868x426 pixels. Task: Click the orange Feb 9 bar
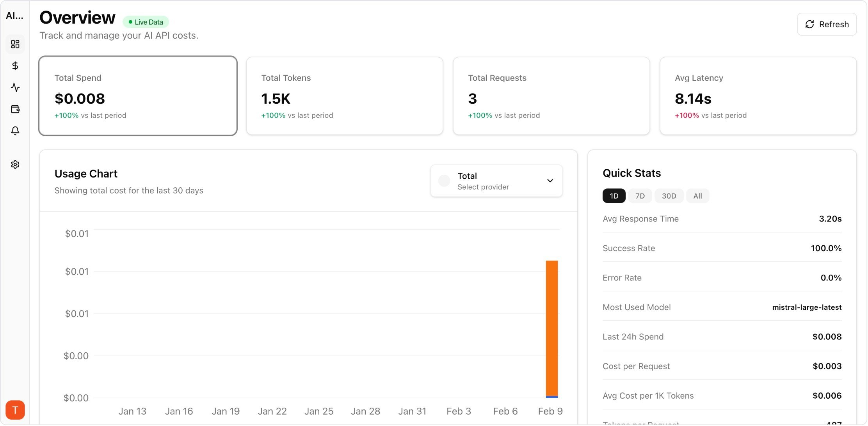point(551,328)
